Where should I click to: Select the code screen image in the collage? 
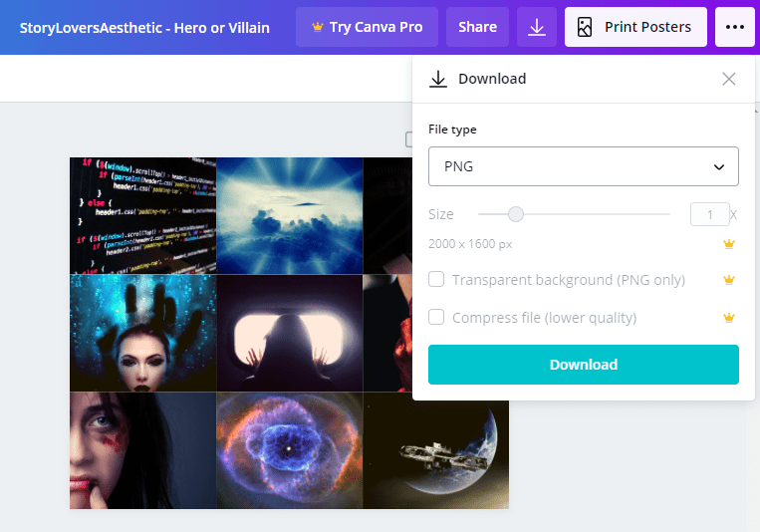point(142,215)
